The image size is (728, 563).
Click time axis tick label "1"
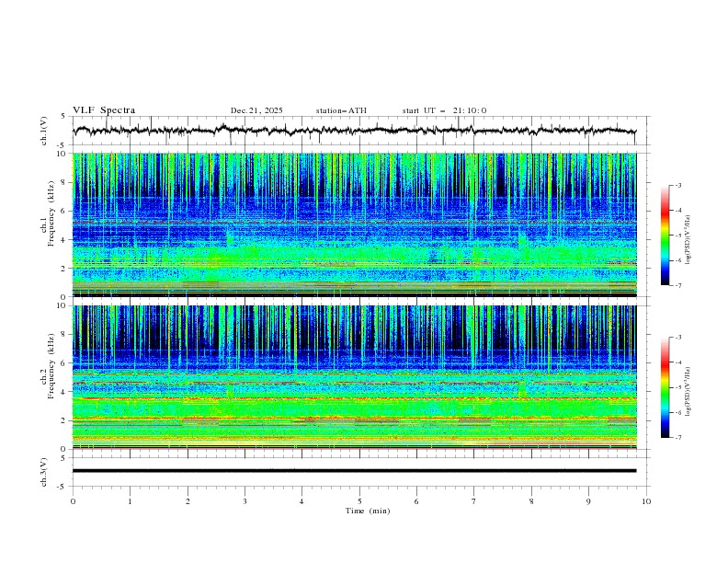130,501
